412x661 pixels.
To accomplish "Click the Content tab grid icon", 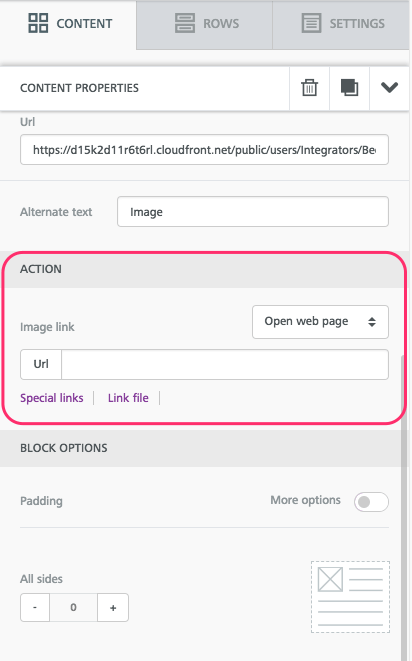I will tap(38, 23).
